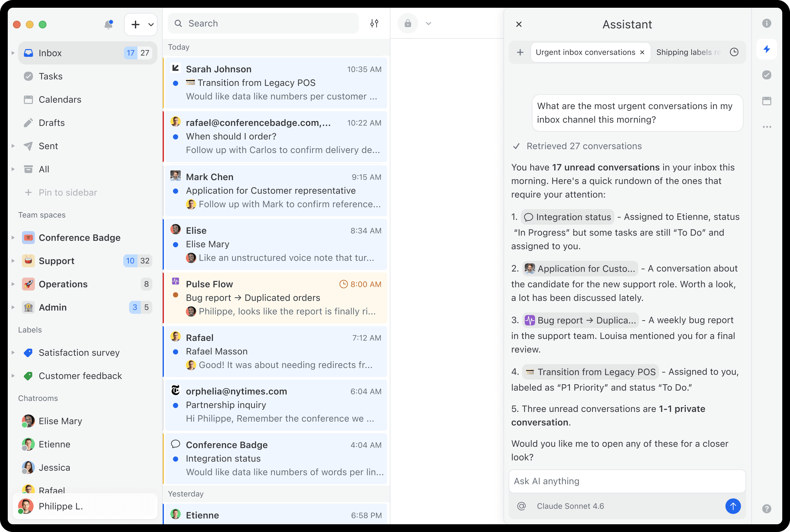Viewport: 790px width, 532px height.
Task: Send the AI prompt with arrow button
Action: tap(733, 506)
